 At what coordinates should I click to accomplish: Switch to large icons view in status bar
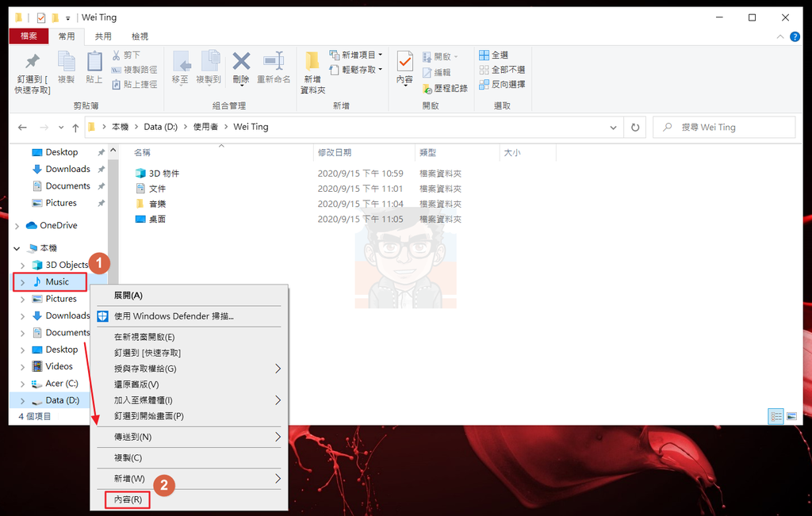(x=791, y=416)
